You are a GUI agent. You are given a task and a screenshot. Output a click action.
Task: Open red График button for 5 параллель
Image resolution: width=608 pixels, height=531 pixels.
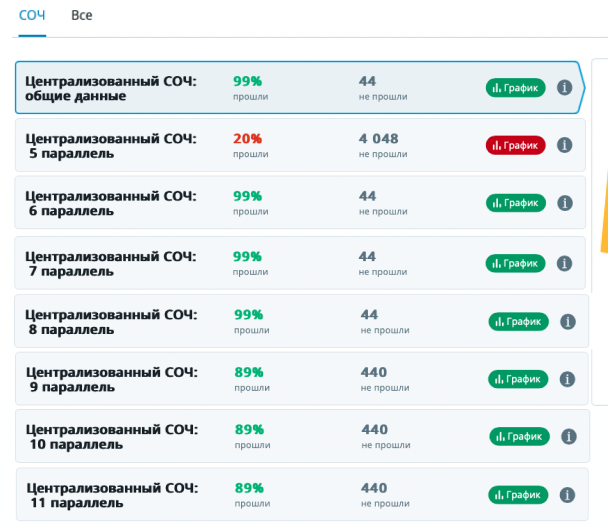point(516,146)
